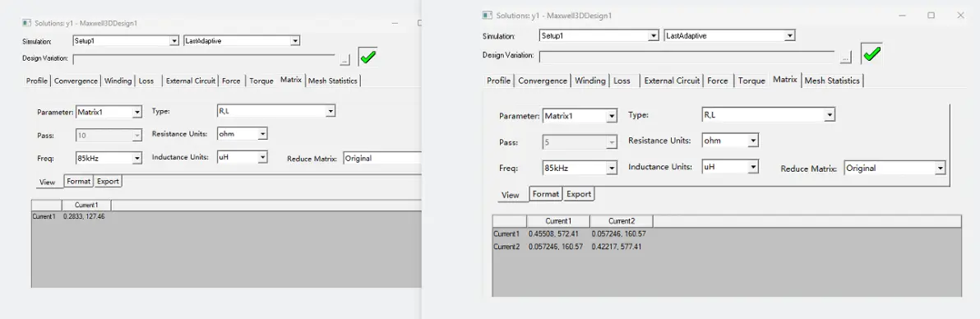Open Inductance Units uH dropdown in left window
The image size is (980, 319).
[262, 158]
